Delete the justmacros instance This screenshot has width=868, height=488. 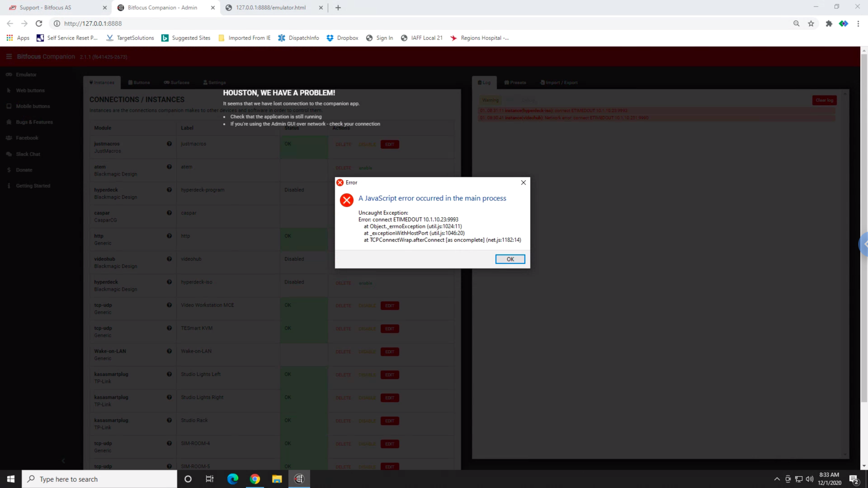pyautogui.click(x=343, y=145)
